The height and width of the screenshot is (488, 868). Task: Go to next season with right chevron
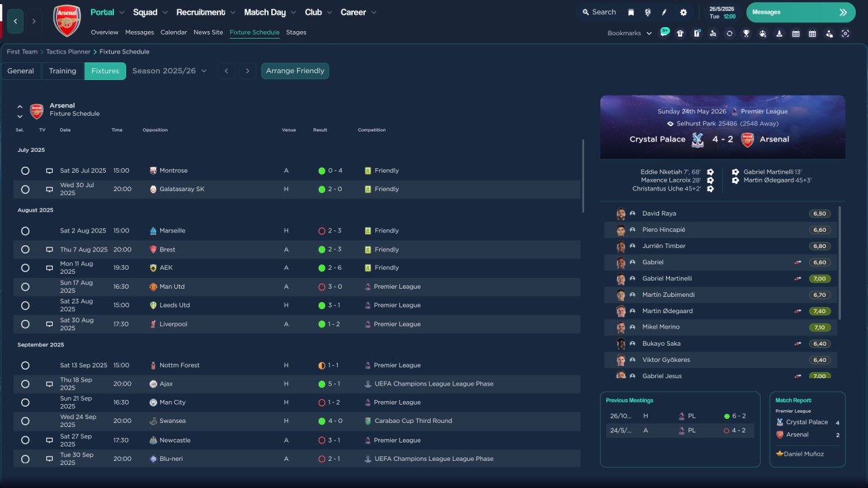click(247, 71)
